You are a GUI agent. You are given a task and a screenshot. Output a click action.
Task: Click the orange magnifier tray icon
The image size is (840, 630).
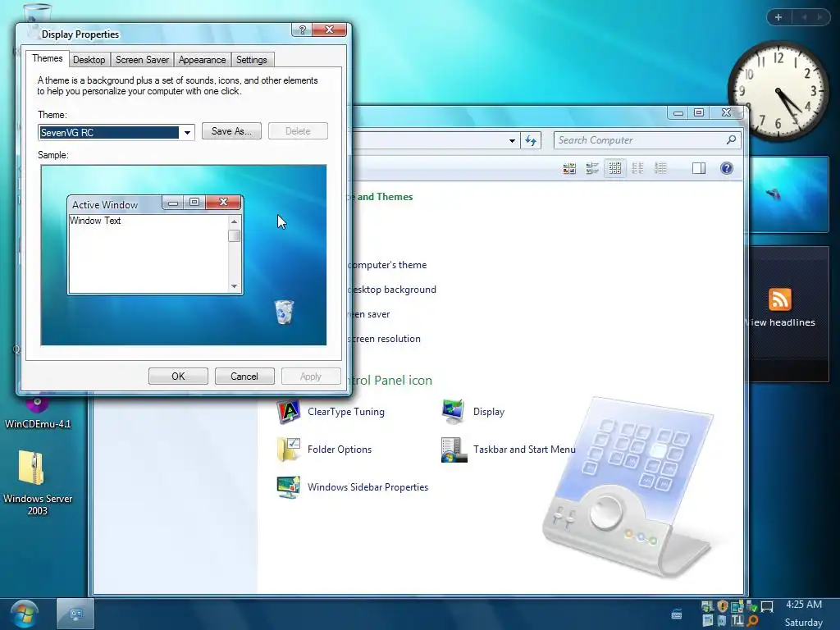click(x=753, y=621)
